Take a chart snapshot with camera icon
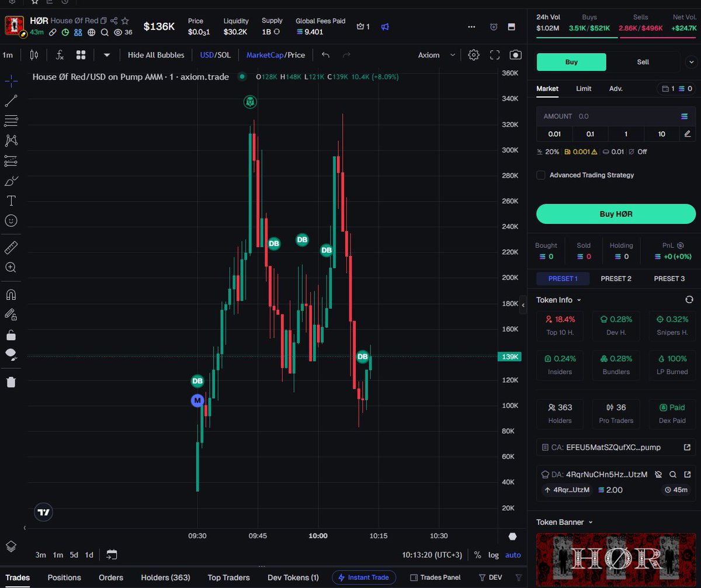Screen dimensions: 701x588 tap(515, 55)
